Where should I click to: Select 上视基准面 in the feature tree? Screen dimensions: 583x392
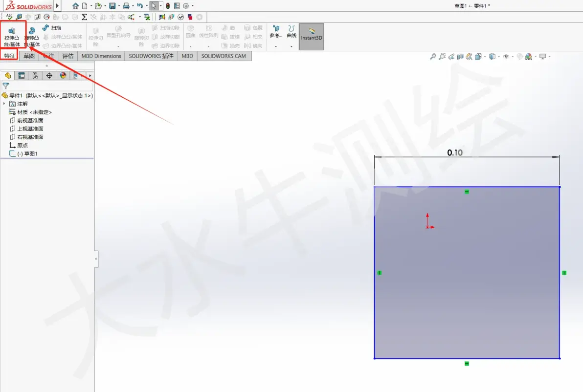click(x=26, y=129)
